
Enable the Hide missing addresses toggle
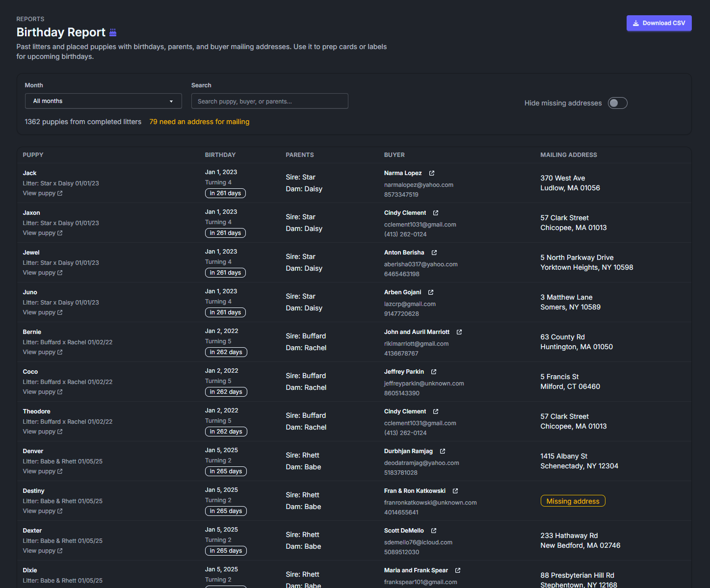(x=617, y=103)
